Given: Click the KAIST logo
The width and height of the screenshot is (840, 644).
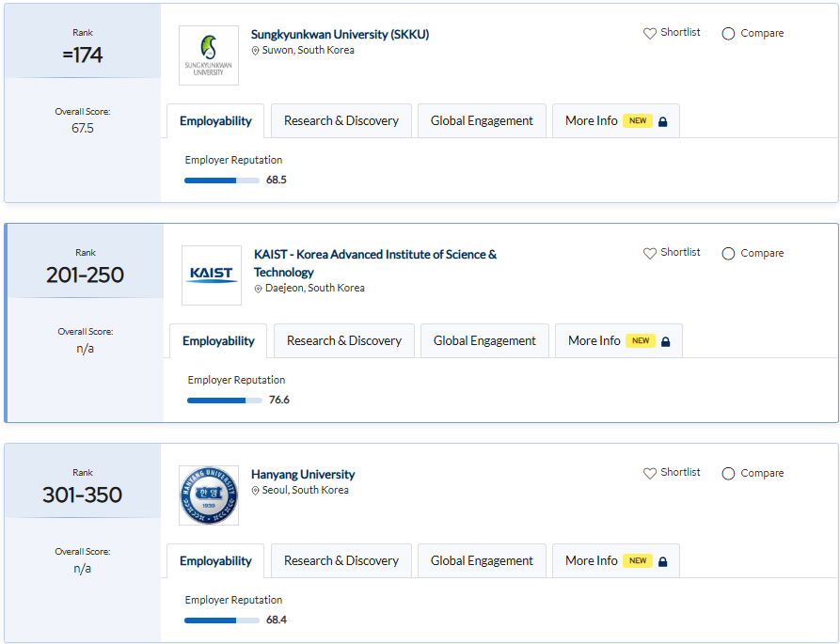Looking at the screenshot, I should point(212,275).
